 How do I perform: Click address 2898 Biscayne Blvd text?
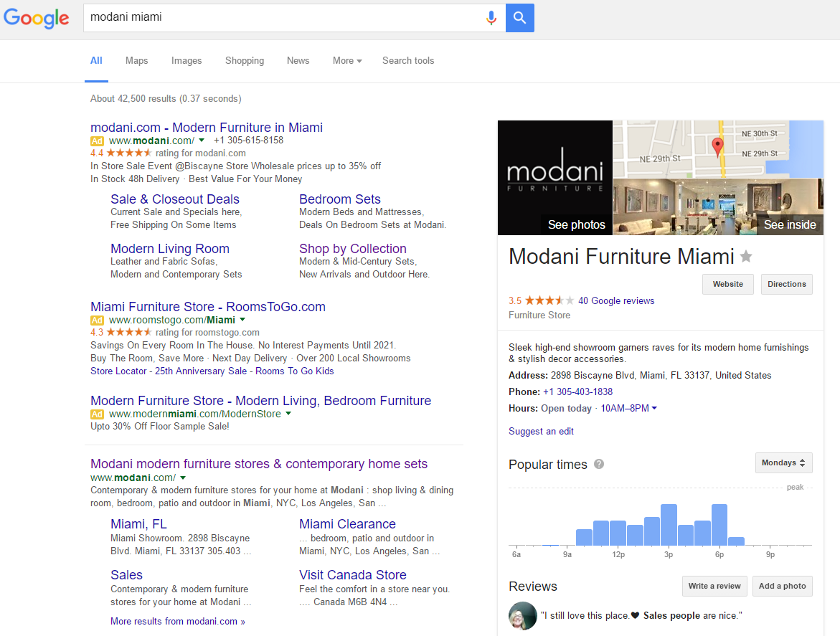pyautogui.click(x=661, y=376)
